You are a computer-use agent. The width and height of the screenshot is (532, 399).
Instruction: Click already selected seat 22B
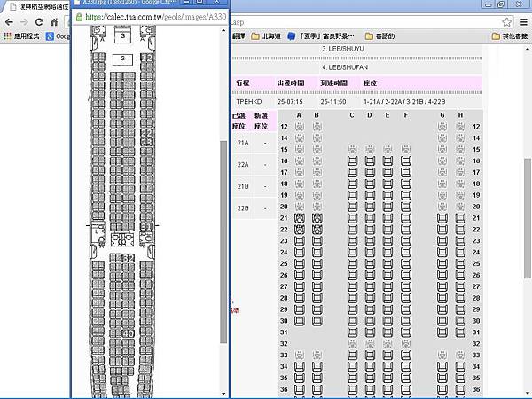317,230
